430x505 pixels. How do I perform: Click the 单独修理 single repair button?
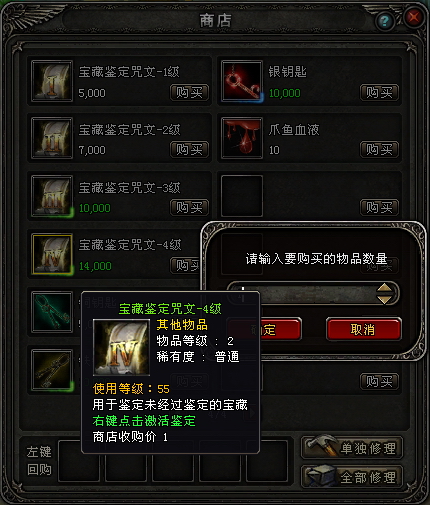(x=352, y=448)
